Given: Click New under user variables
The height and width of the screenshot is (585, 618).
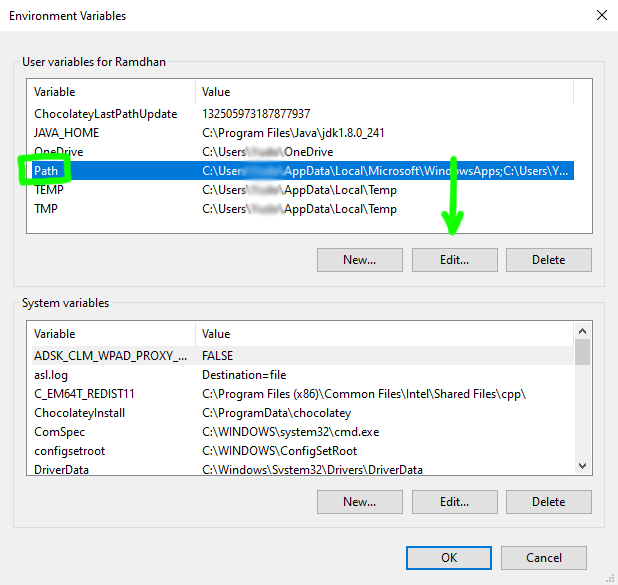Looking at the screenshot, I should [x=359, y=260].
